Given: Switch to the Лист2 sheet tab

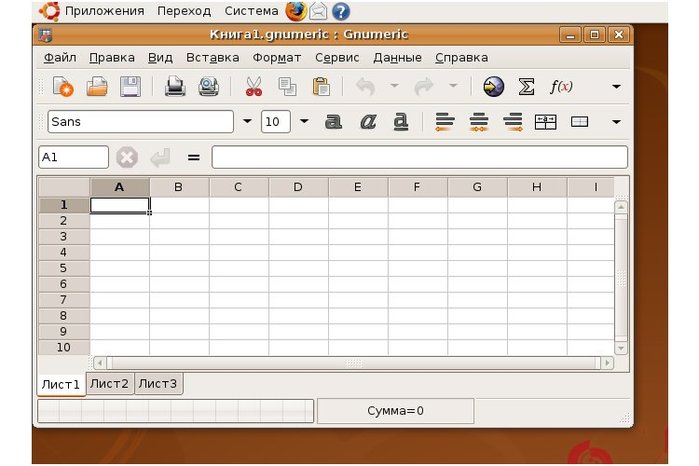Looking at the screenshot, I should coord(109,384).
